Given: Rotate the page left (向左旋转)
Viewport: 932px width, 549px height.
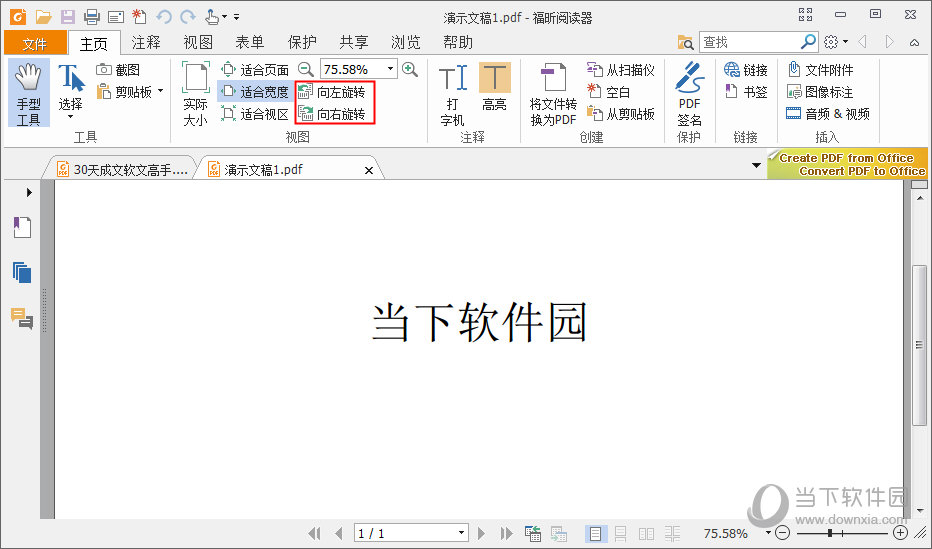Looking at the screenshot, I should point(332,92).
